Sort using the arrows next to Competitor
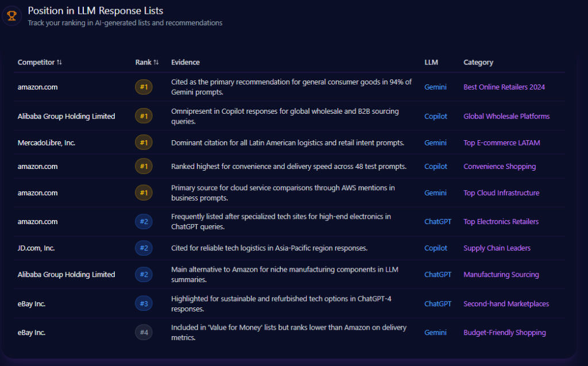Image resolution: width=588 pixels, height=366 pixels. 60,63
